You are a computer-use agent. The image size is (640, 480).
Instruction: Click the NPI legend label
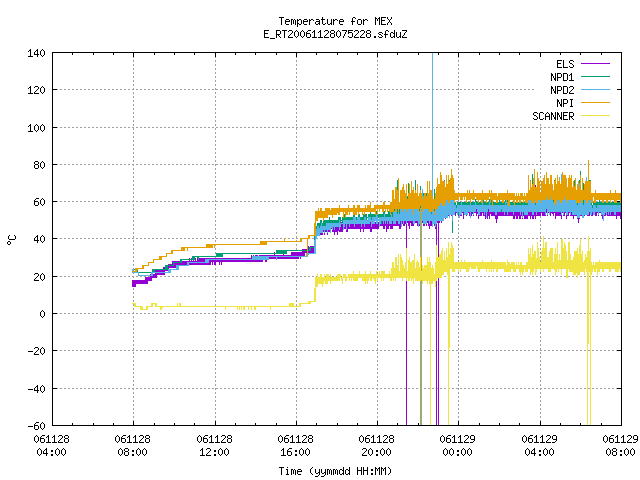pyautogui.click(x=565, y=103)
